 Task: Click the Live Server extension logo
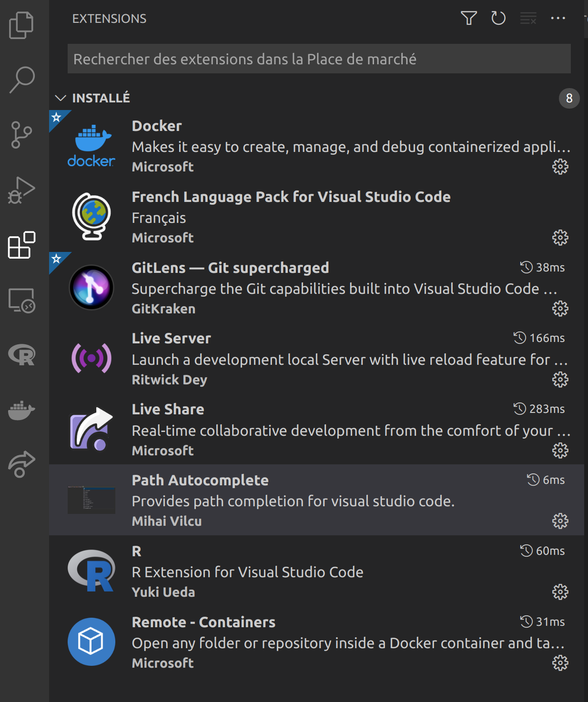(91, 358)
